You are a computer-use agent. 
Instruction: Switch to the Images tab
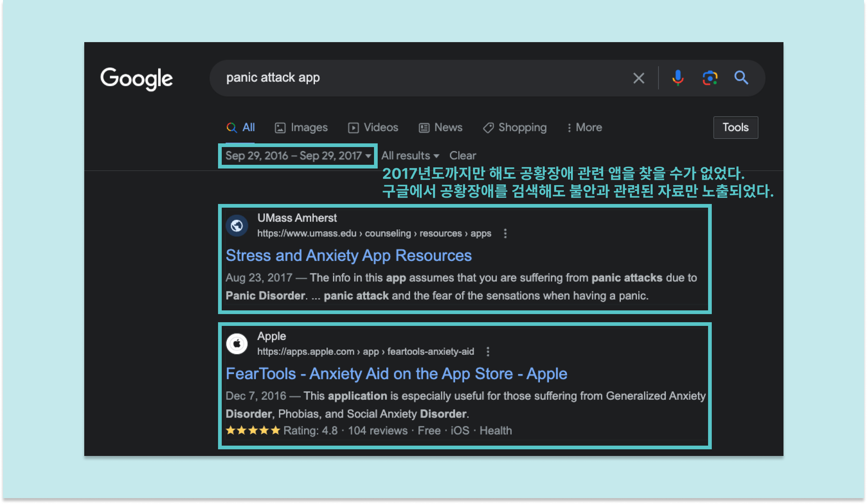point(301,127)
